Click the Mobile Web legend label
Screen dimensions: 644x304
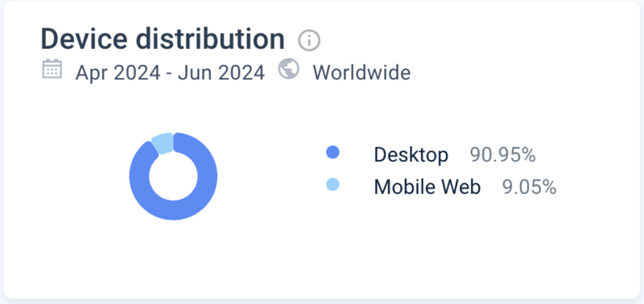427,187
